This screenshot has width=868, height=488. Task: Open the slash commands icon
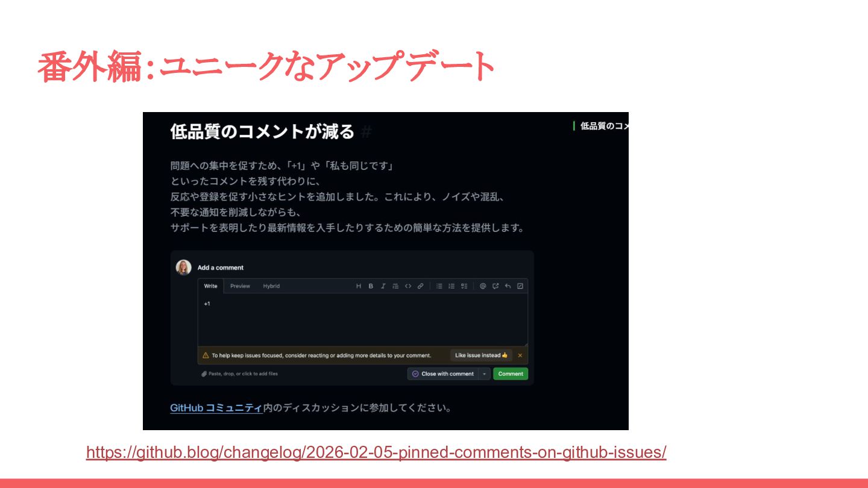click(520, 286)
